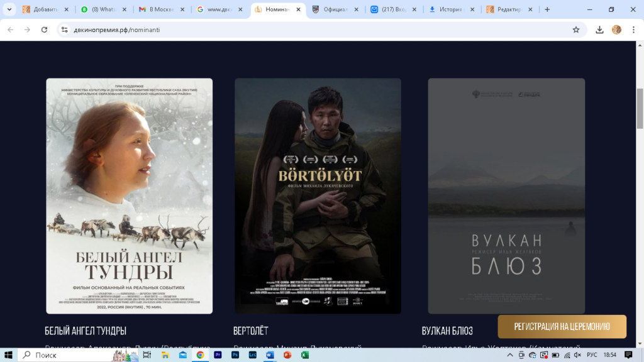Click the site information icon in address bar

point(64,30)
